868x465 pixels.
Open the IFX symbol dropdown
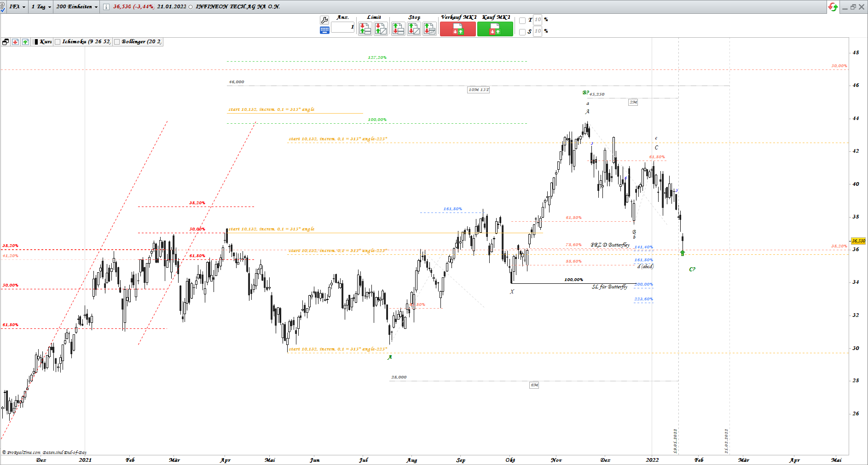[x=17, y=7]
